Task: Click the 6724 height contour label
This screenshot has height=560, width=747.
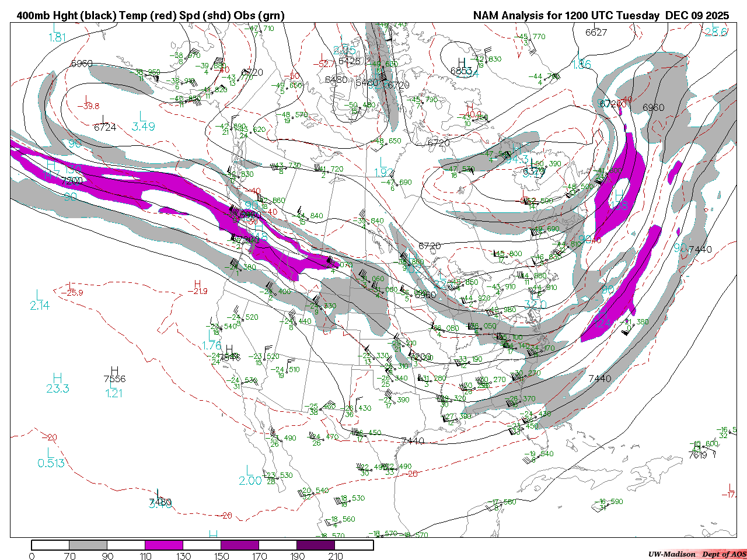Action: coord(105,127)
